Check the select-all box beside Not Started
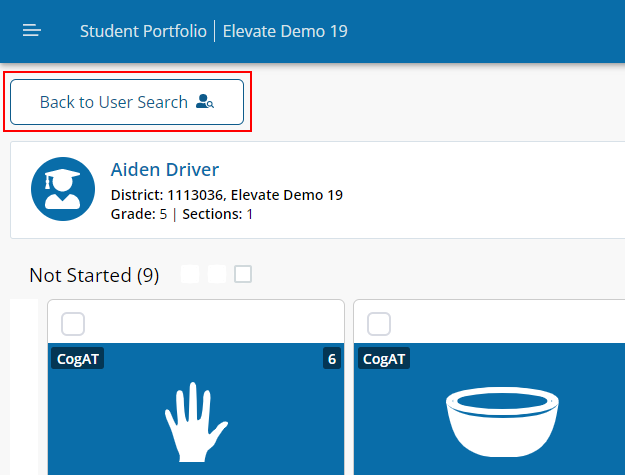Viewport: 625px width, 475px height. (x=243, y=274)
